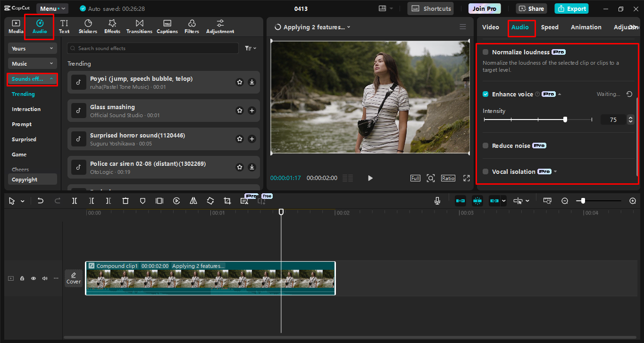Click the Transitions icon in the media bar
This screenshot has width=644, height=343.
click(x=139, y=26)
